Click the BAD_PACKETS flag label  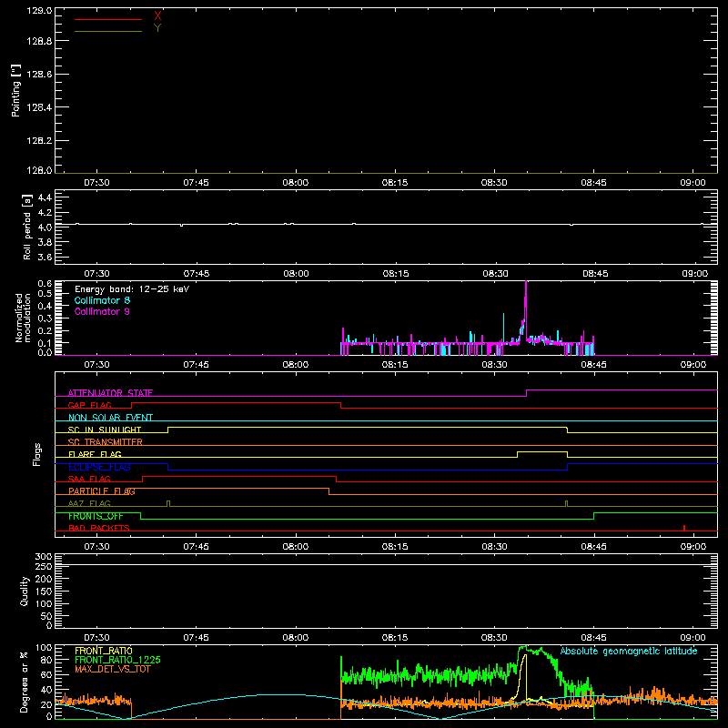[99, 528]
